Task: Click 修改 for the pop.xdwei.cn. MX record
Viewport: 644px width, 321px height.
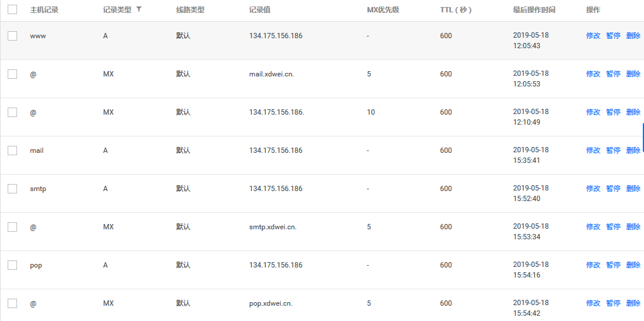Action: 593,303
